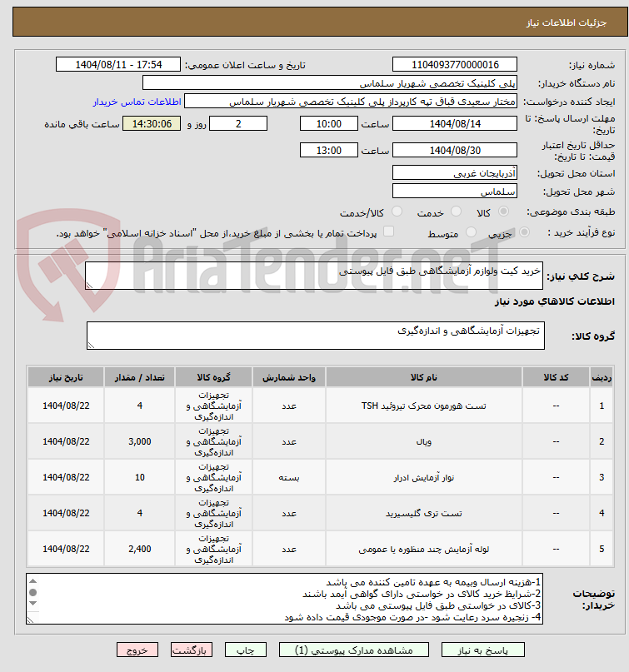This screenshot has width=629, height=672.
Task: Select the 'ویال' item name cell
Action: pyautogui.click(x=423, y=441)
